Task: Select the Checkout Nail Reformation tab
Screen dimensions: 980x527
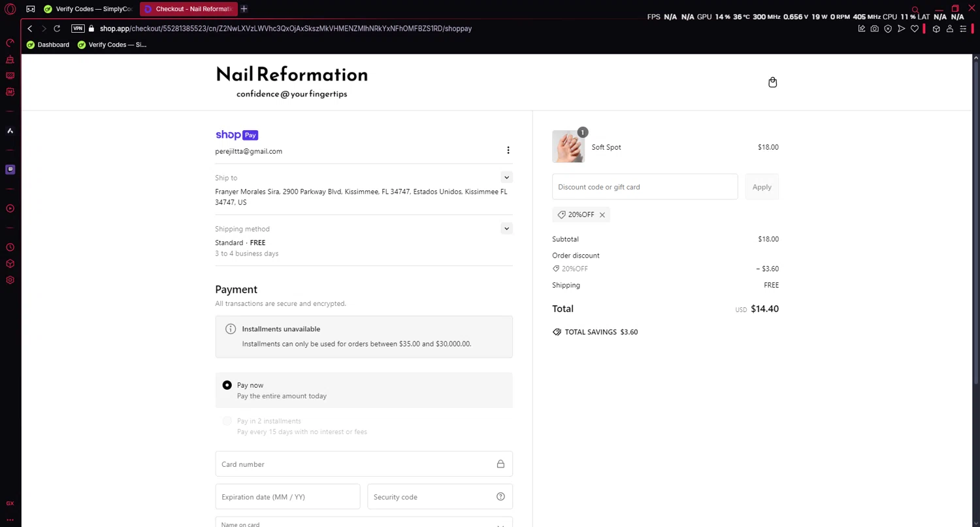Action: pyautogui.click(x=188, y=9)
